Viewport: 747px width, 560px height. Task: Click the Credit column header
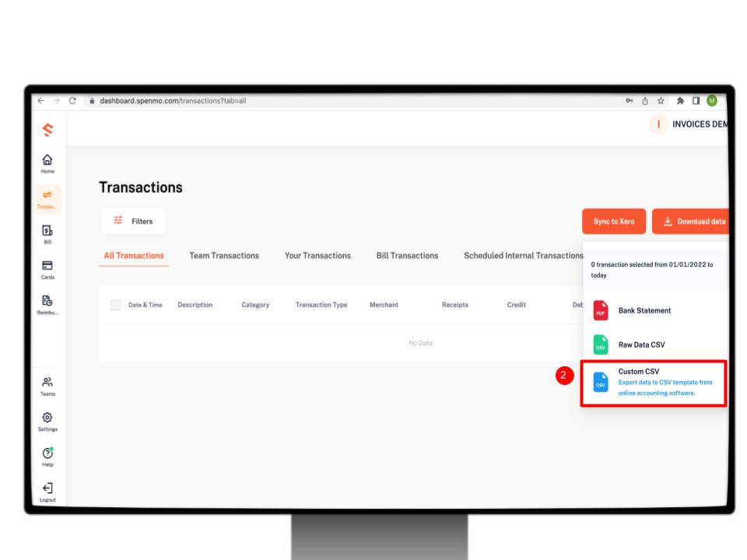(x=517, y=305)
